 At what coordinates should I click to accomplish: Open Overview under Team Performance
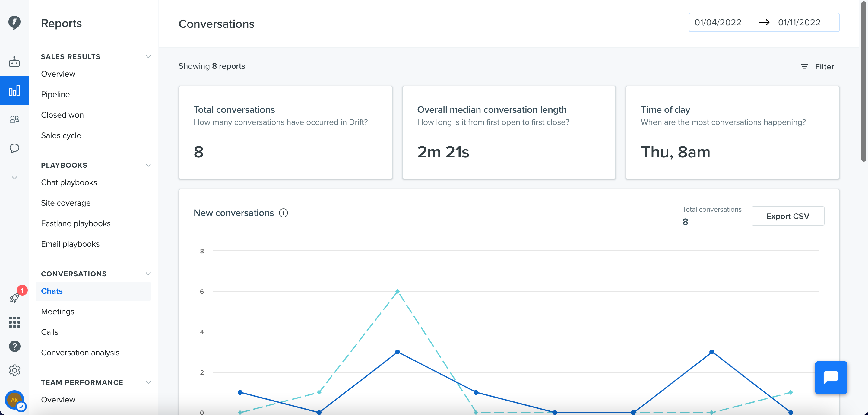[x=58, y=400]
